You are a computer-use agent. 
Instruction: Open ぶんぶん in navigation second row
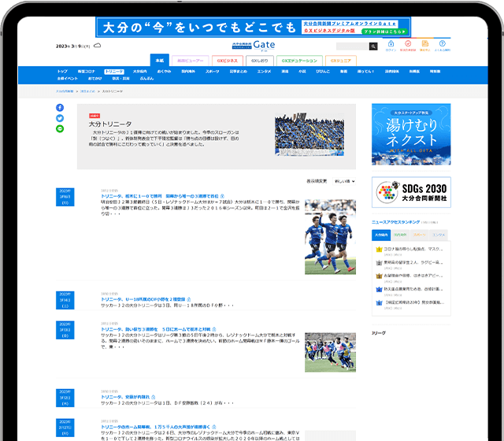(146, 79)
